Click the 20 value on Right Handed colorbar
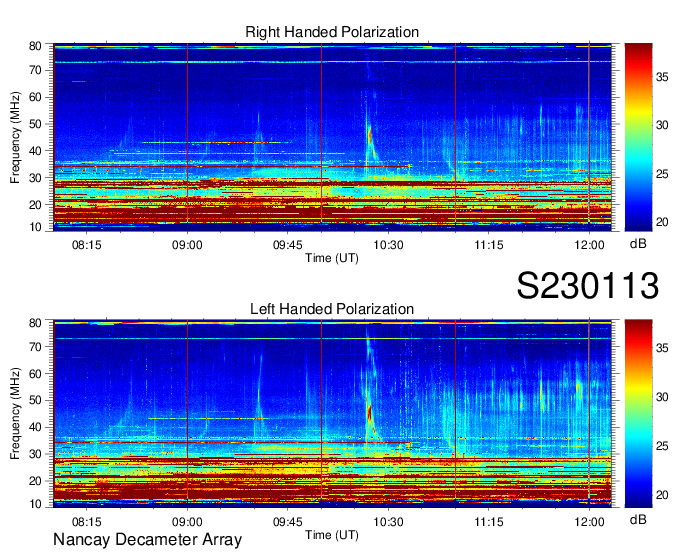Image resolution: width=680 pixels, height=552 pixels. pos(662,222)
